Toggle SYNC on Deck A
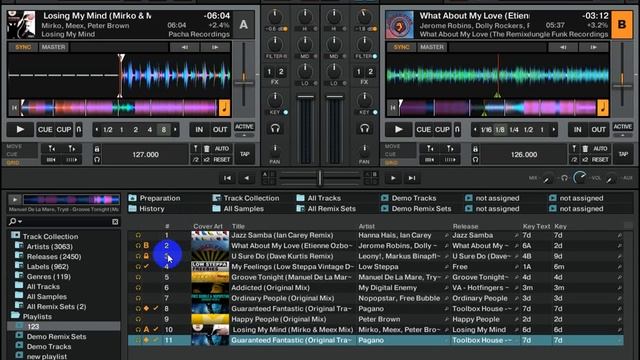640x360 pixels. point(23,47)
